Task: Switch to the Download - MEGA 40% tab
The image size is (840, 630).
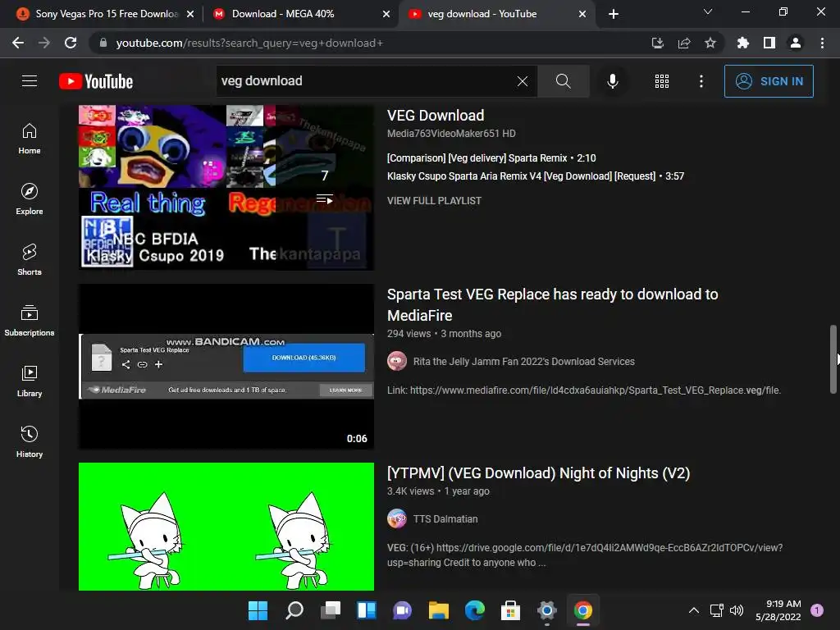Action: (x=300, y=14)
